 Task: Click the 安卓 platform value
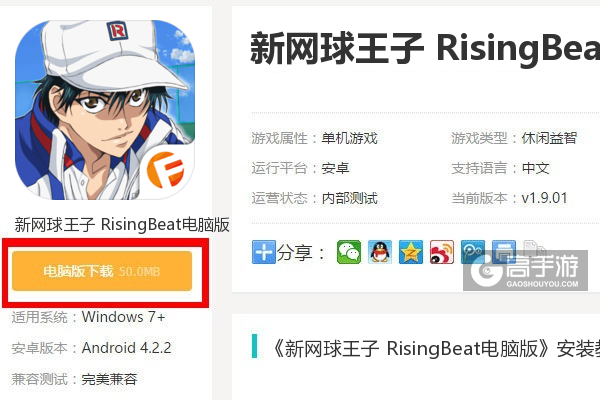click(x=335, y=168)
